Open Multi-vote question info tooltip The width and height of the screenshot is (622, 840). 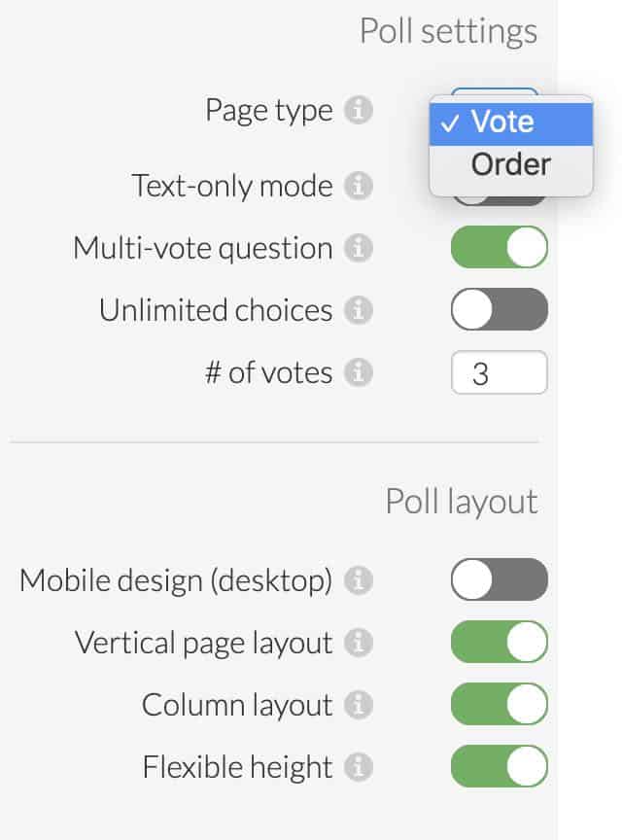coord(359,248)
